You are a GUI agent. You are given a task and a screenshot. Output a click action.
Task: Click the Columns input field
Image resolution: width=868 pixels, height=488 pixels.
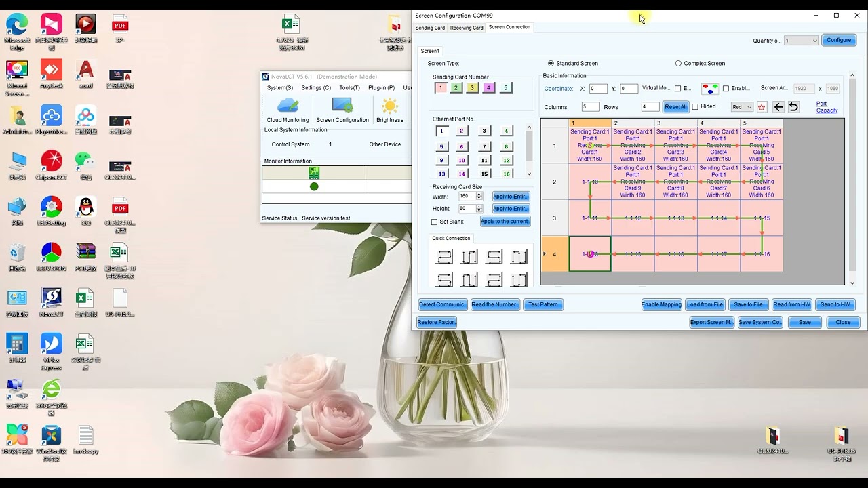pos(590,107)
